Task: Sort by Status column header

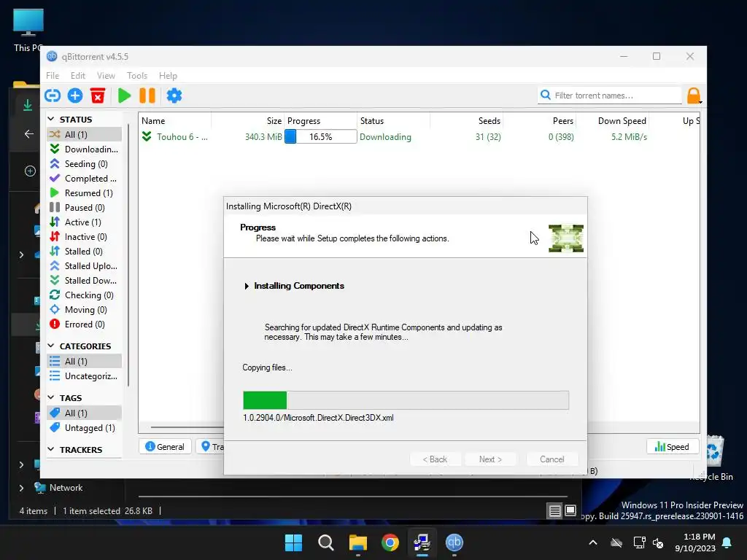Action: coord(393,121)
